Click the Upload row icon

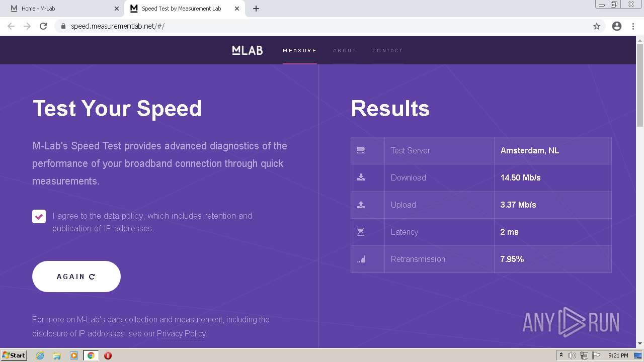pos(361,205)
